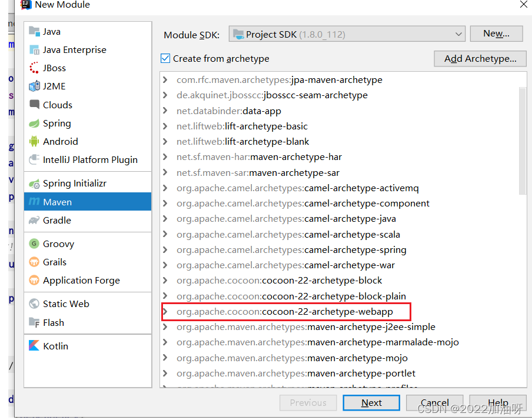The width and height of the screenshot is (532, 420).
Task: Click the Maven 'm' icon
Action: coord(34,202)
